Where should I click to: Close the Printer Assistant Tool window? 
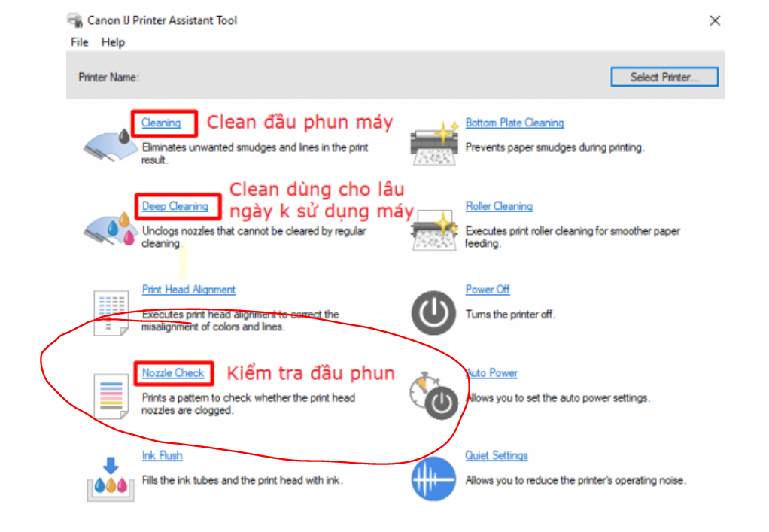click(715, 20)
